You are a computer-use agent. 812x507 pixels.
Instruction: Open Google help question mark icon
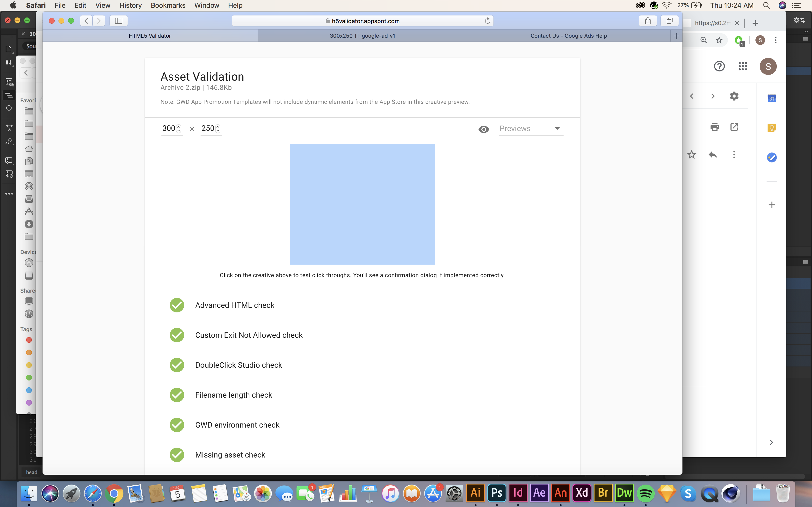719,66
